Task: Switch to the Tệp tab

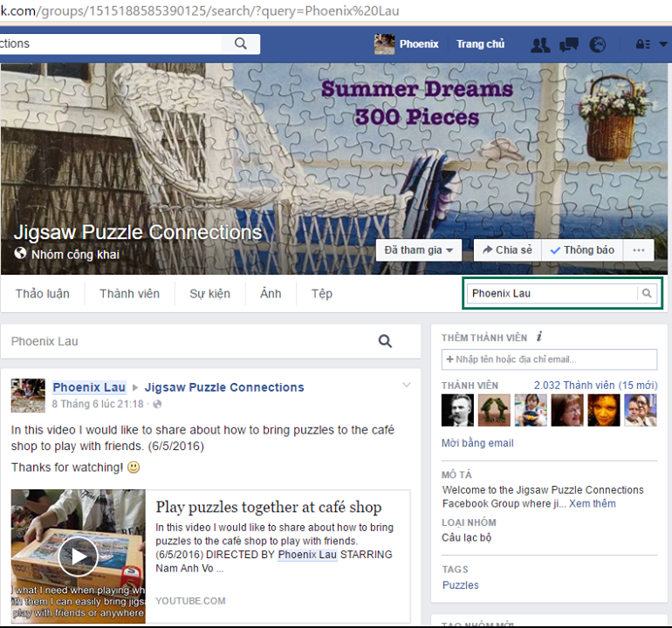Action: click(322, 294)
